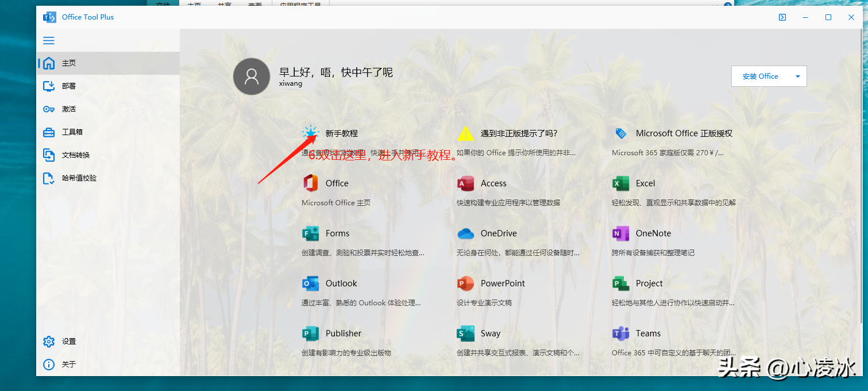Viewport: 868px width, 391px height.
Task: Open the OneNote app icon
Action: [621, 233]
